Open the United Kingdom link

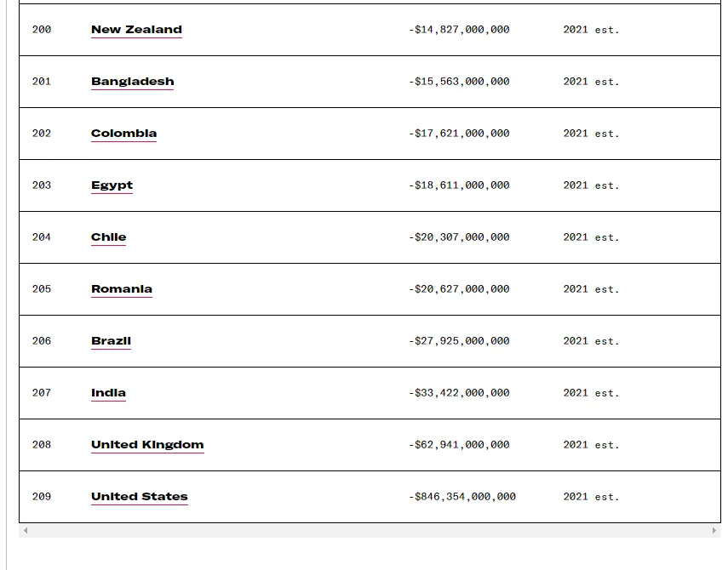[x=147, y=445]
